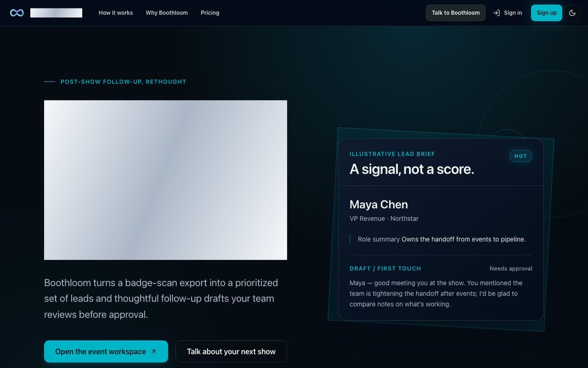Open the Pricing page
Screen dimensions: 588x368
(x=210, y=13)
